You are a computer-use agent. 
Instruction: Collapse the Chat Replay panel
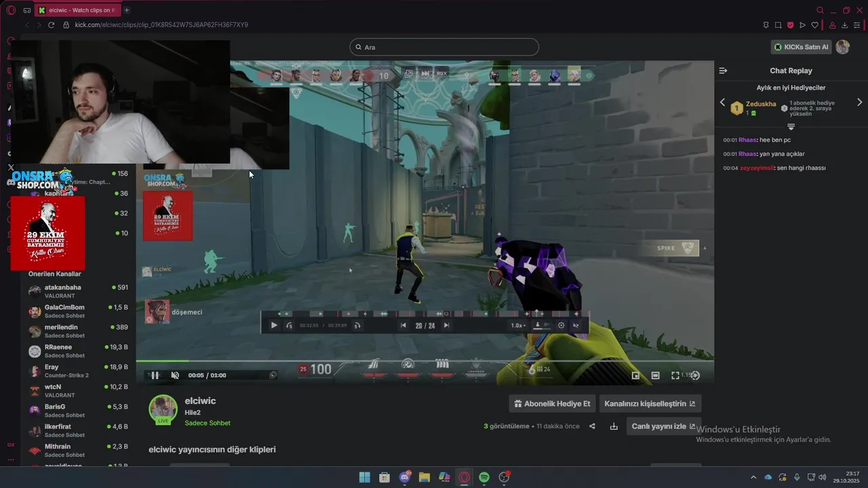tap(723, 70)
